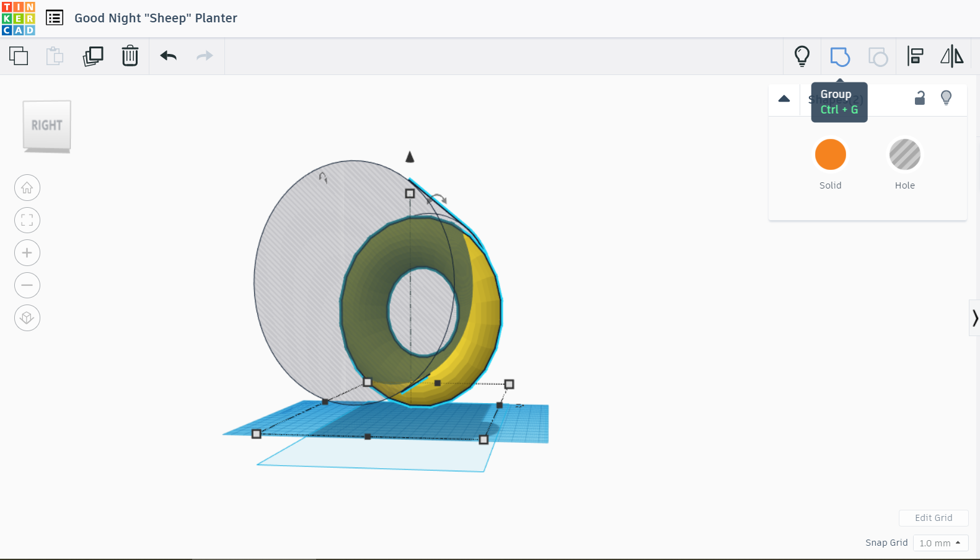Fit all in view
This screenshot has width=980, height=560.
[27, 220]
